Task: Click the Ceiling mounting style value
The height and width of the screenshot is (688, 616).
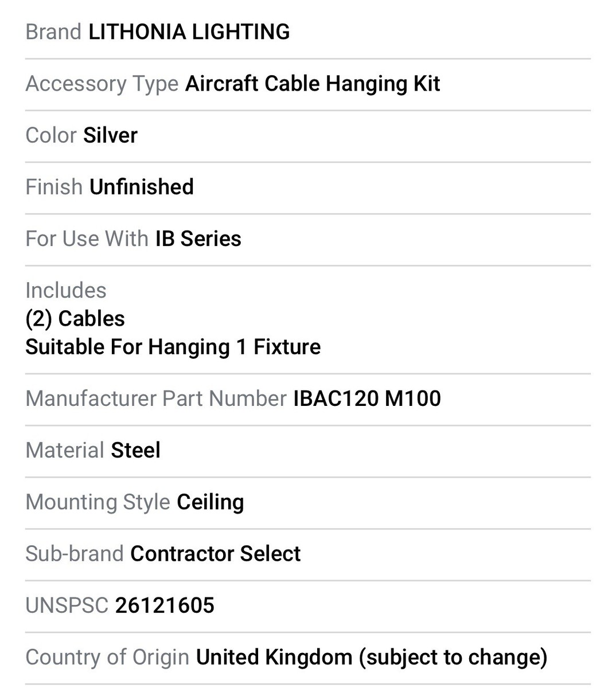Action: [x=210, y=502]
